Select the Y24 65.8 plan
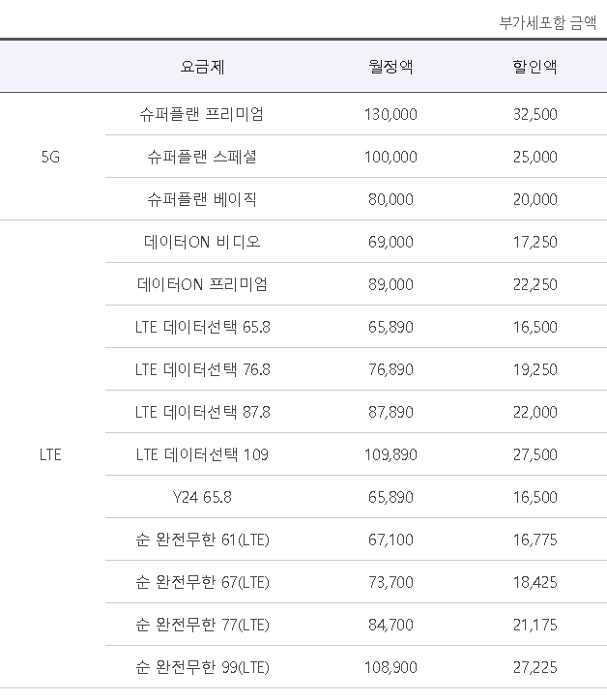Image resolution: width=607 pixels, height=700 pixels. (202, 497)
